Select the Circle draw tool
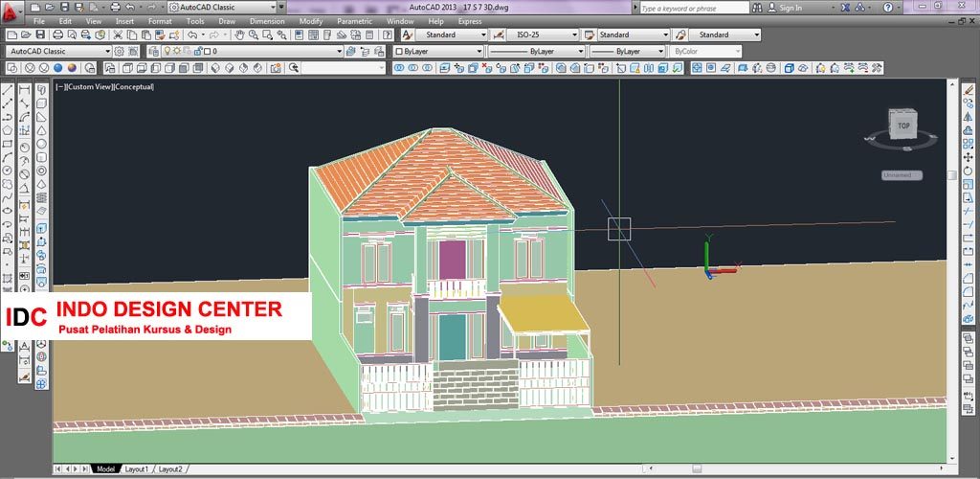Viewport: 980px width, 479px height. (8, 171)
